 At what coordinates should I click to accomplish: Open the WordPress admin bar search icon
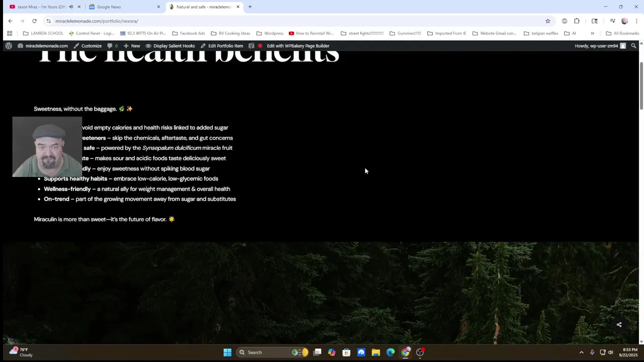tap(633, 46)
